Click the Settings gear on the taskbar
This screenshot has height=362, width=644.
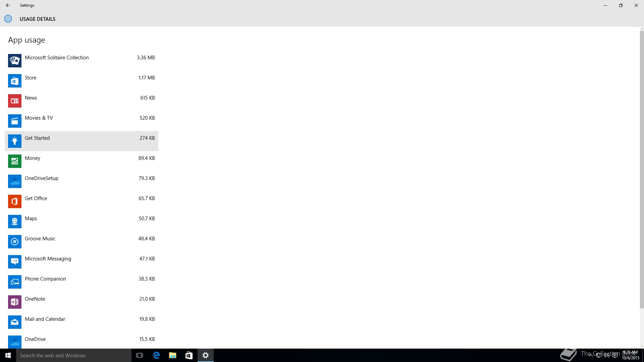pyautogui.click(x=206, y=355)
